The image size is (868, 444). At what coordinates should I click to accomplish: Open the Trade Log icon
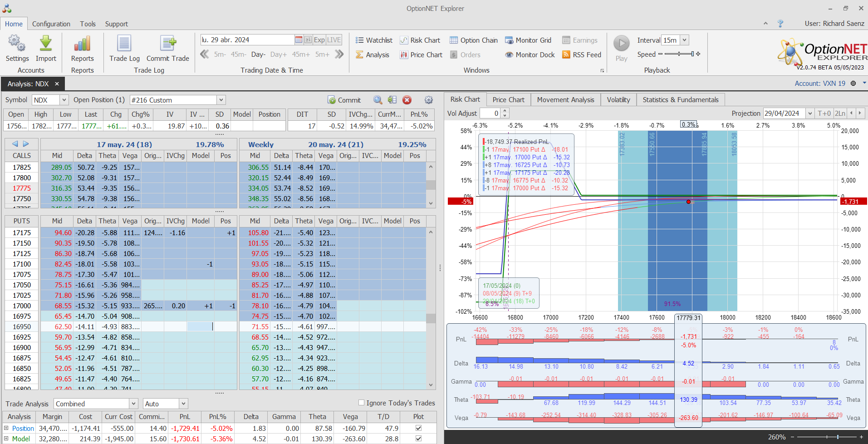tap(124, 44)
